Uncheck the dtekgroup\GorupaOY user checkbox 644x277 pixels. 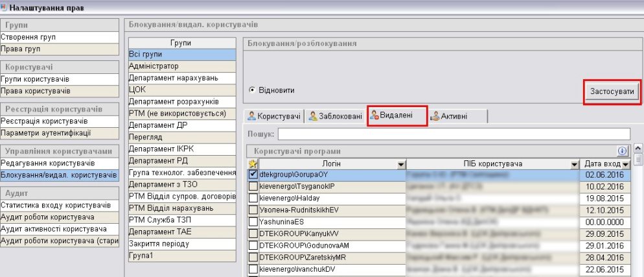[253, 175]
